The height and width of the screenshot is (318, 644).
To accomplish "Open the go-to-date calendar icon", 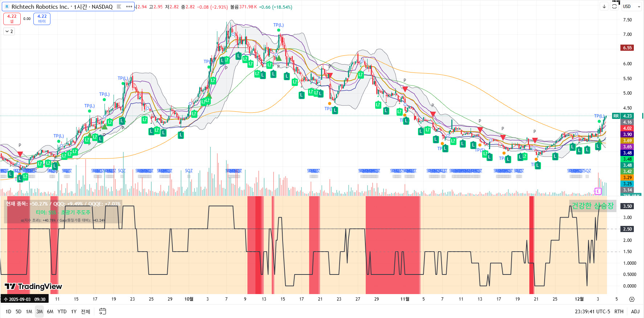I will (x=103, y=311).
